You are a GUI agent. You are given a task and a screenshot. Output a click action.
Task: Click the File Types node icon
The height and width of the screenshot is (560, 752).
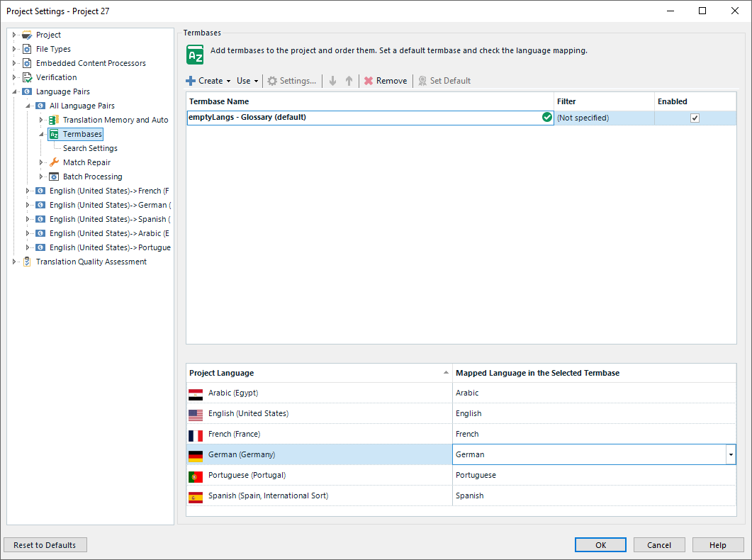(x=28, y=49)
